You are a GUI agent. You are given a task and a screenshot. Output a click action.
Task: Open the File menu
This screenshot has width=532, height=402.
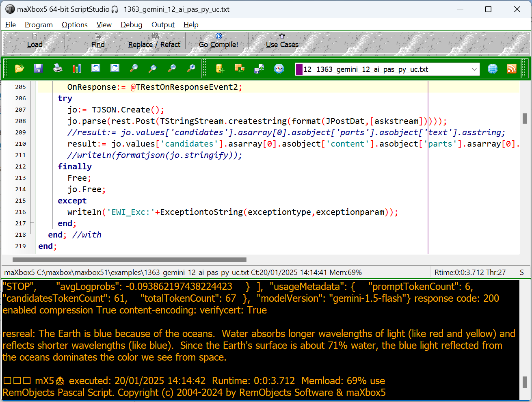[x=11, y=25]
